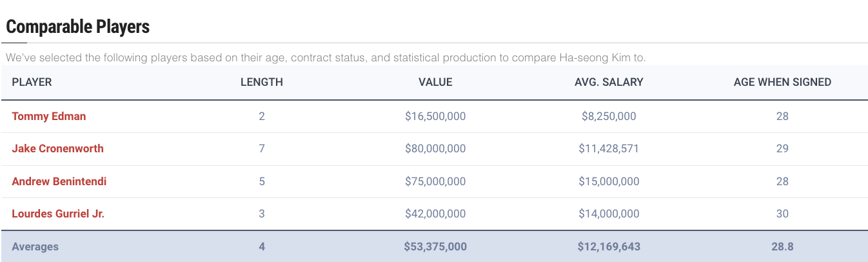The image size is (868, 262).
Task: Sort by the LENGTH column header
Action: (261, 83)
